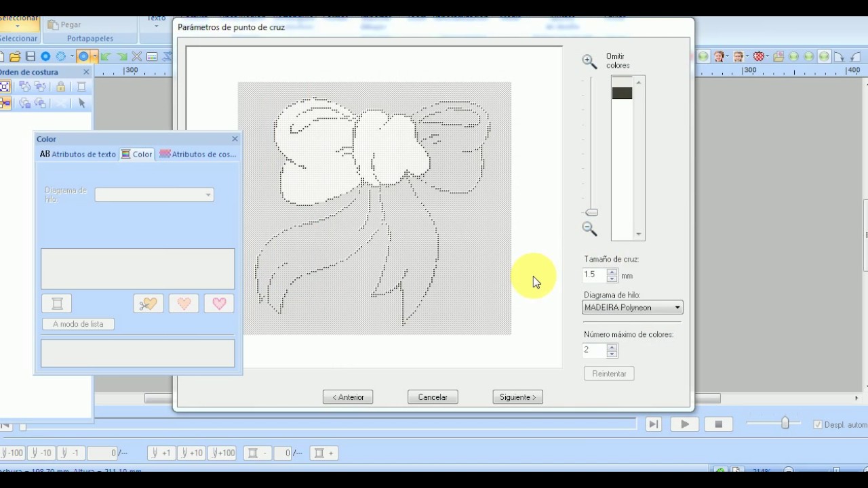Open the Diagrama de hilo MADEIRA Polyneon dropdown
This screenshot has width=868, height=488.
click(633, 308)
